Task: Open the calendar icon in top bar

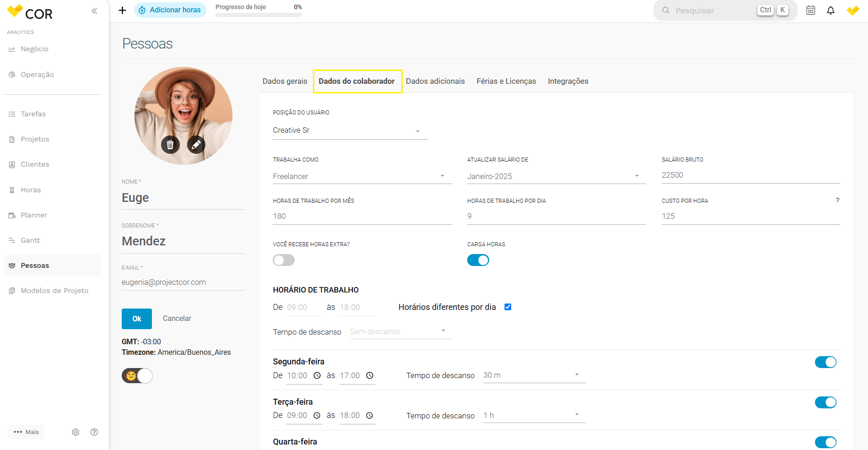Action: coord(810,10)
